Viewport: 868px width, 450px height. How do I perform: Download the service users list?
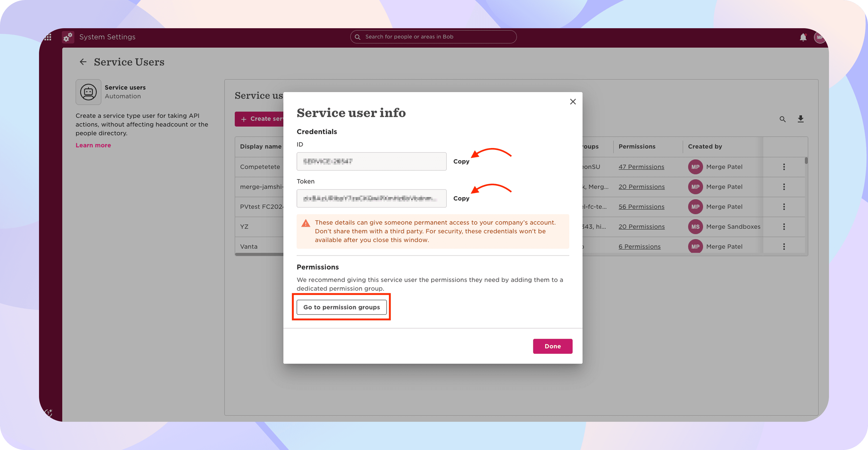tap(801, 119)
